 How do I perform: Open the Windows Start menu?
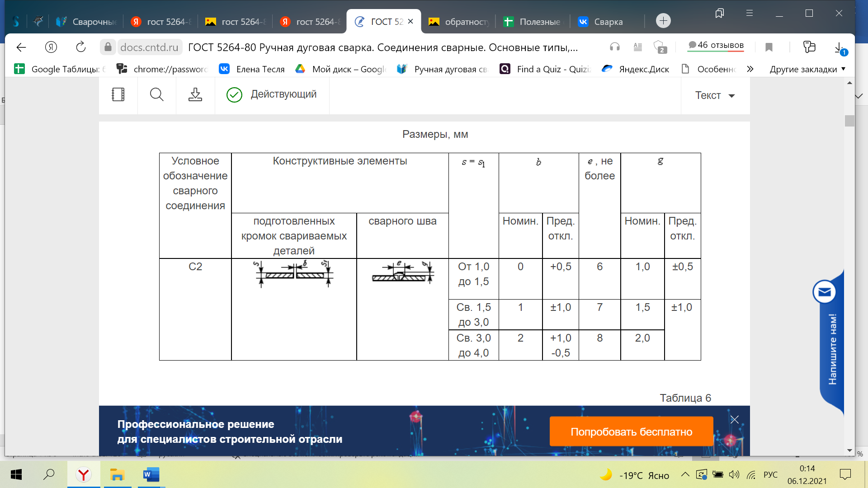click(16, 475)
